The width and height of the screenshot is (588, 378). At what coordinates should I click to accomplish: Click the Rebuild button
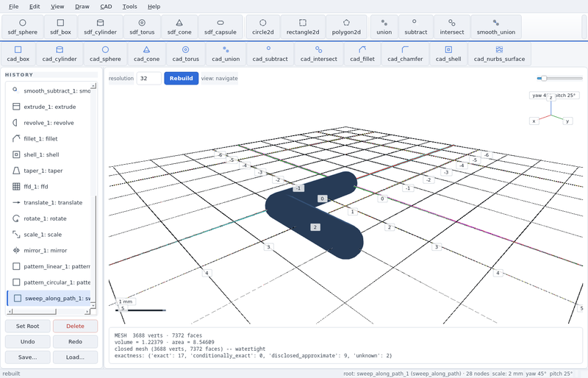(181, 78)
